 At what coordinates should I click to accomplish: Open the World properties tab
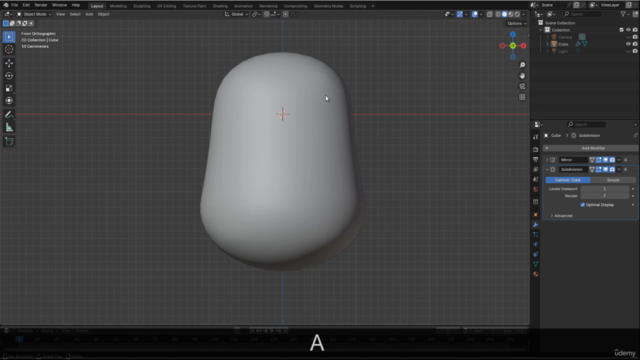[x=536, y=189]
